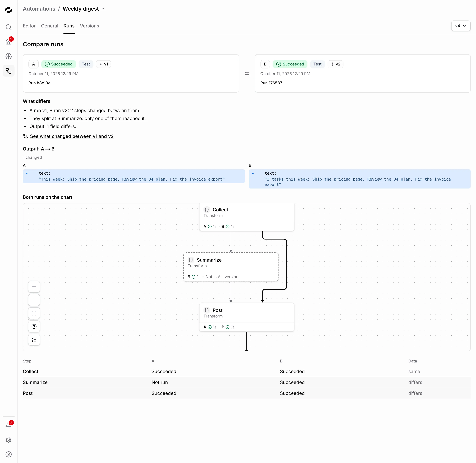
Task: See what changed between v1 and v2
Action: (x=72, y=136)
